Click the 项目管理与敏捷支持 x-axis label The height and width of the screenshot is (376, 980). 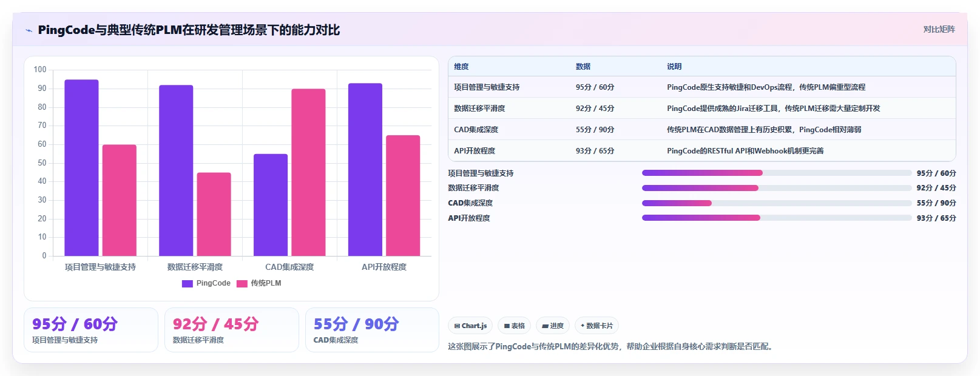(x=100, y=267)
